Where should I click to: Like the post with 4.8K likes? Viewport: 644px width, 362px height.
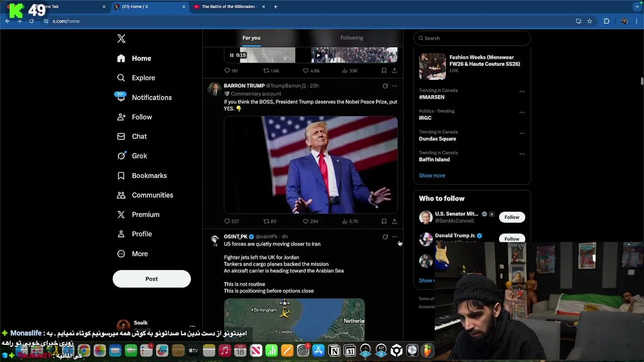click(311, 71)
